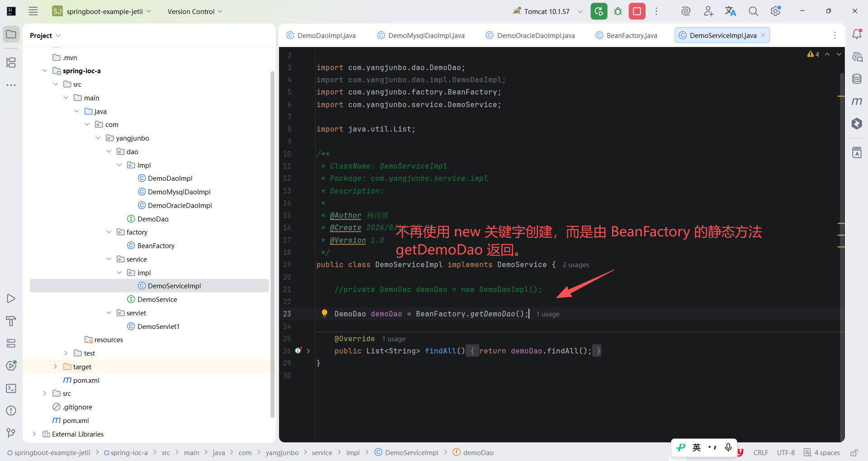Collapse the yangjunbo package node

pos(98,138)
